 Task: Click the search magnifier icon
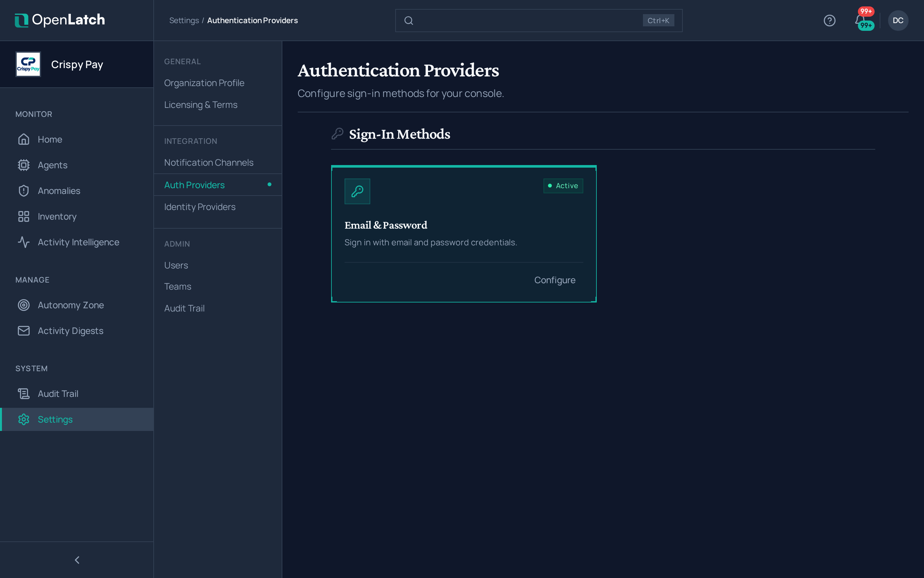tap(408, 21)
